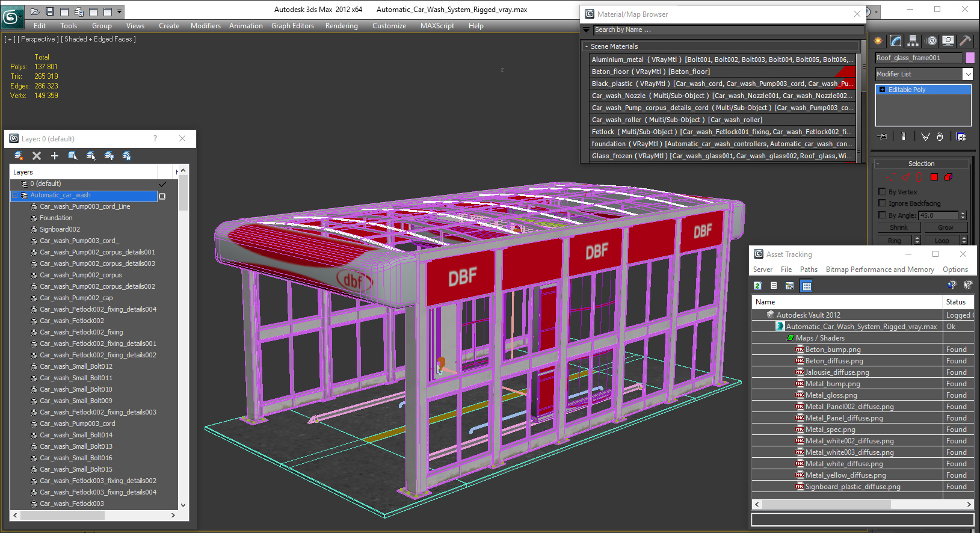
Task: Open the Modify command panel tab
Action: click(x=896, y=41)
